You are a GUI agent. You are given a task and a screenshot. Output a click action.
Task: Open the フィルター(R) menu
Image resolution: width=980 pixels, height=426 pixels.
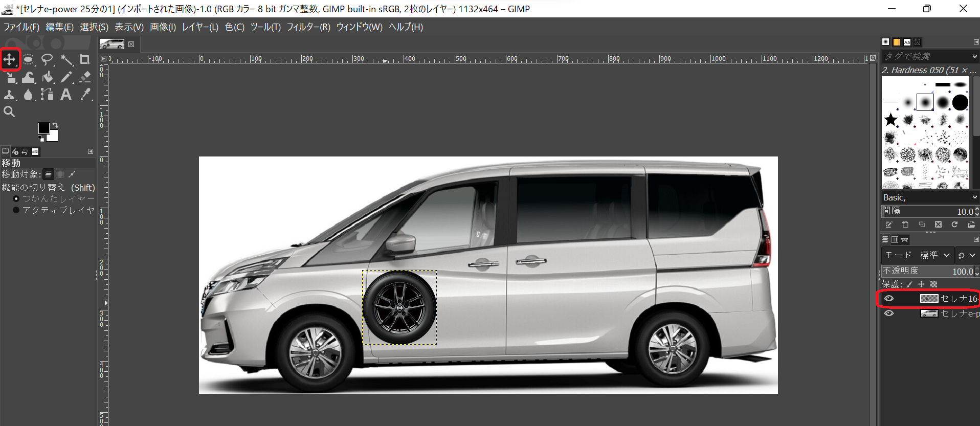click(308, 27)
